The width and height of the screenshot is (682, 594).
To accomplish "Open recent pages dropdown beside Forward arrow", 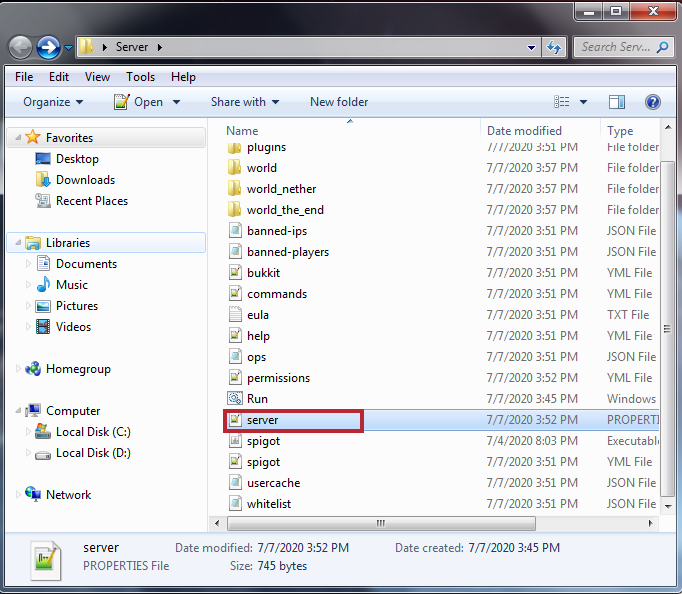I will point(68,47).
